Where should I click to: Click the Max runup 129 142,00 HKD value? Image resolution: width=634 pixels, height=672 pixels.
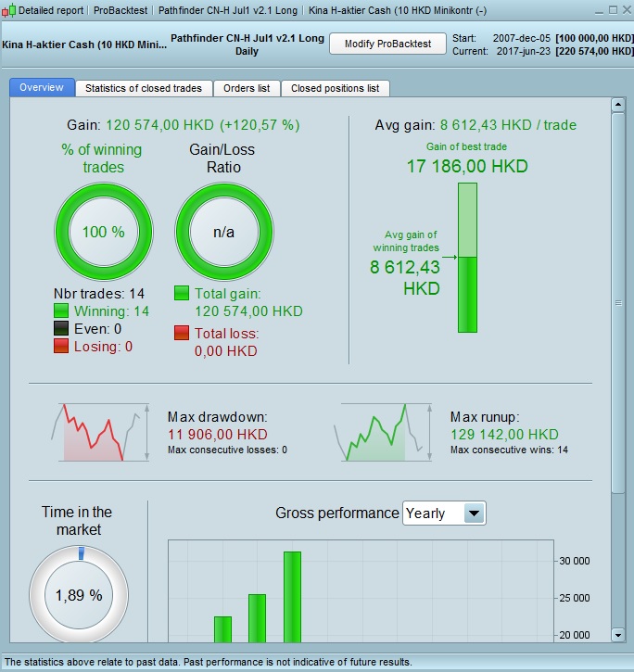[x=504, y=434]
